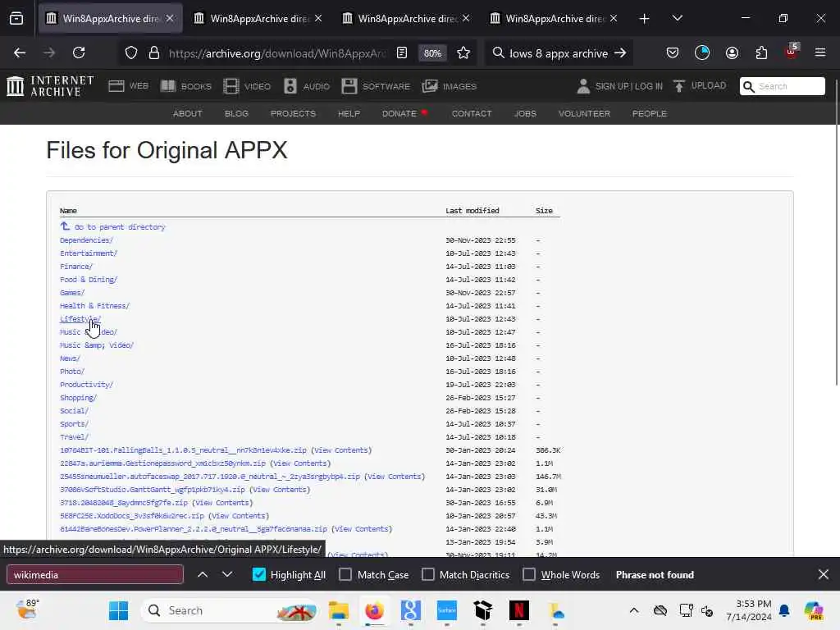Find previous match arrow in find bar

[203, 574]
